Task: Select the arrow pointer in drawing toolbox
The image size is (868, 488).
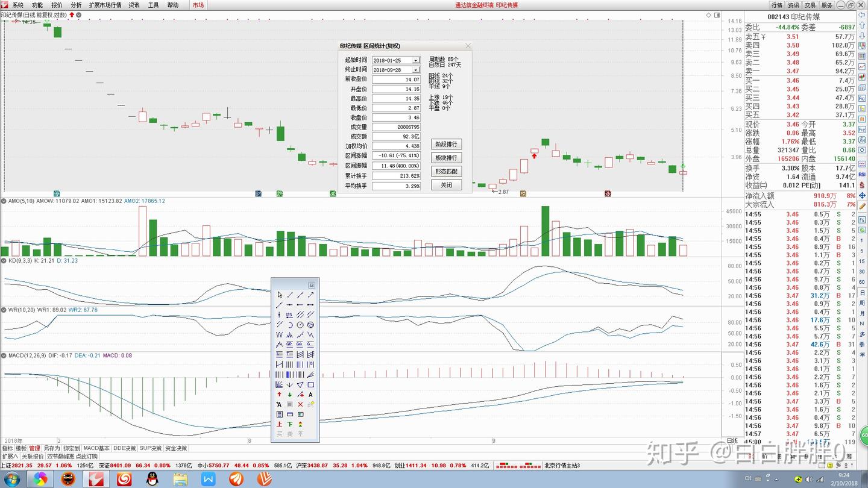Action: (280, 295)
